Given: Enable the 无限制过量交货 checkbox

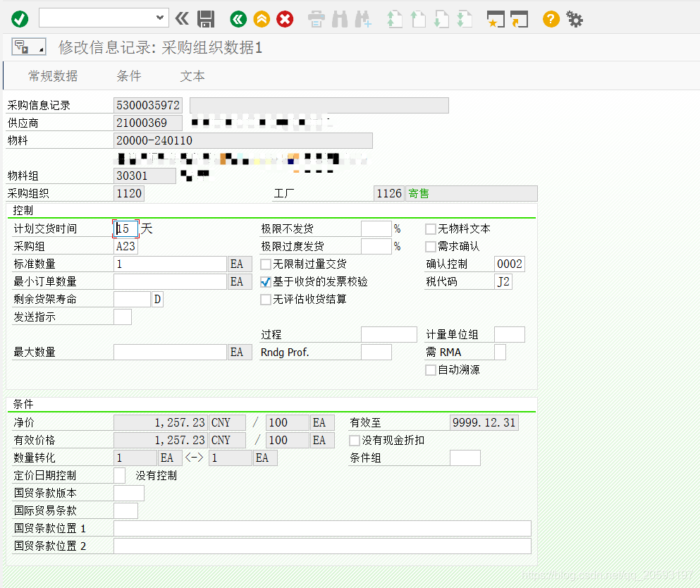Looking at the screenshot, I should click(266, 264).
